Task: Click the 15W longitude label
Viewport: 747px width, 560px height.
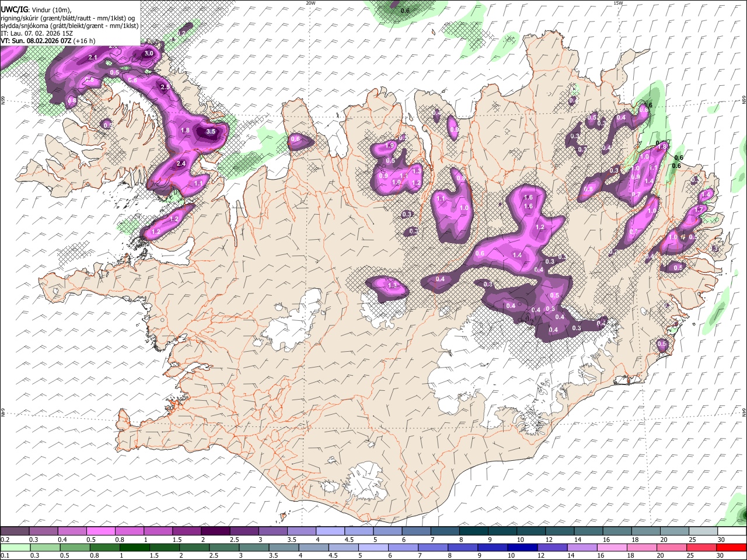Action: [x=617, y=3]
